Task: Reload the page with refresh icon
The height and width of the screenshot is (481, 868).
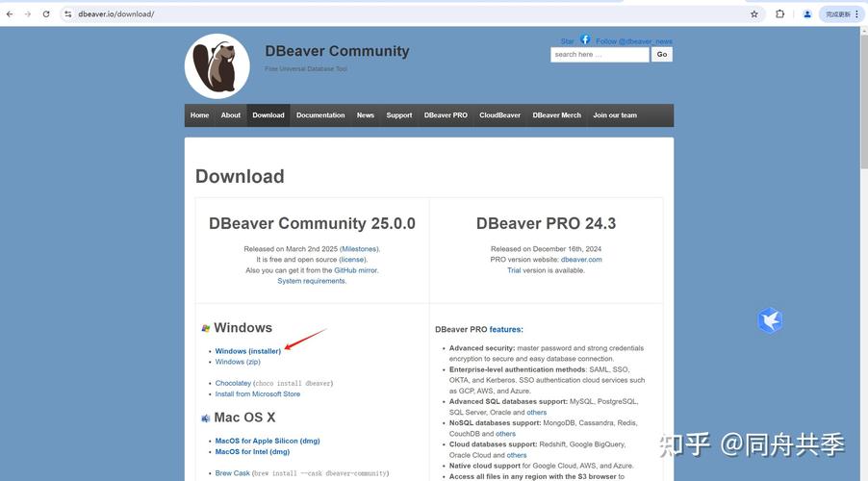Action: pos(46,14)
